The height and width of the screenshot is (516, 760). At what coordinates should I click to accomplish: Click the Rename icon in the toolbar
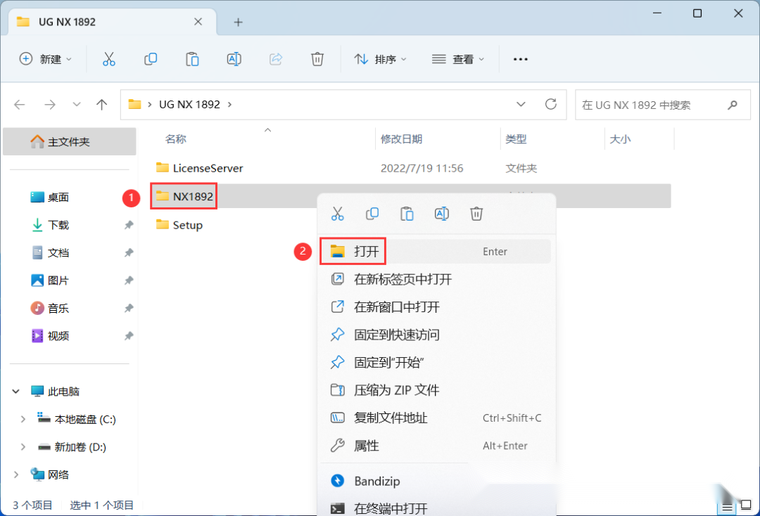pos(234,59)
